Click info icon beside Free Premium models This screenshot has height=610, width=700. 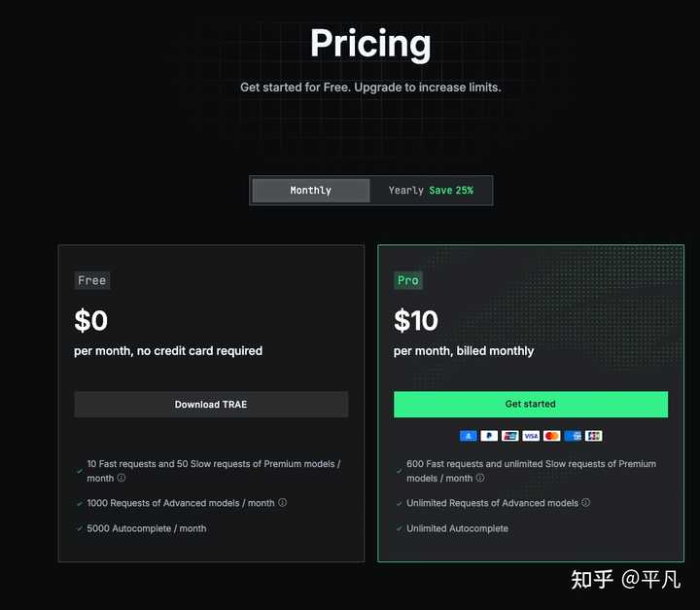(x=122, y=479)
